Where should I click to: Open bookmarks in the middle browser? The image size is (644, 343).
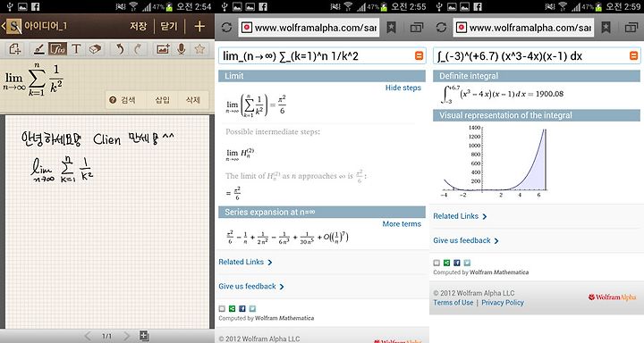[x=392, y=28]
